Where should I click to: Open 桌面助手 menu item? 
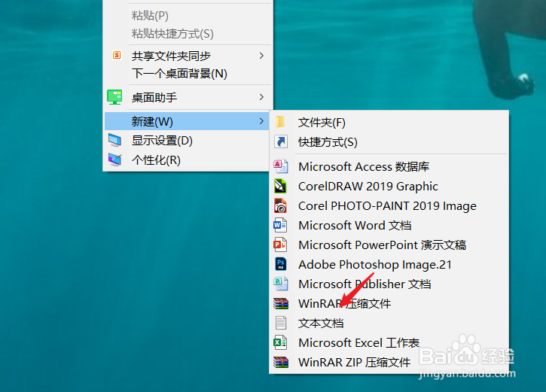pos(188,97)
